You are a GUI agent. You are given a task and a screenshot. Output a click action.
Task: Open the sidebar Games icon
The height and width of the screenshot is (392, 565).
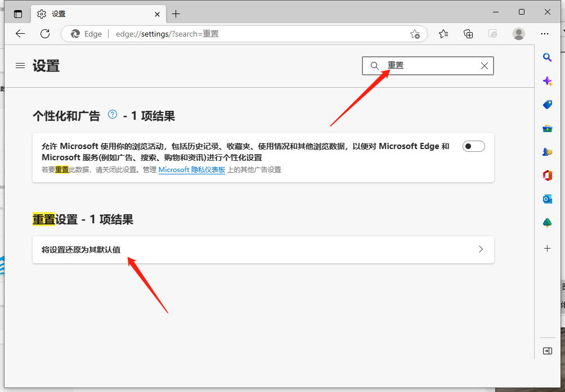click(548, 152)
